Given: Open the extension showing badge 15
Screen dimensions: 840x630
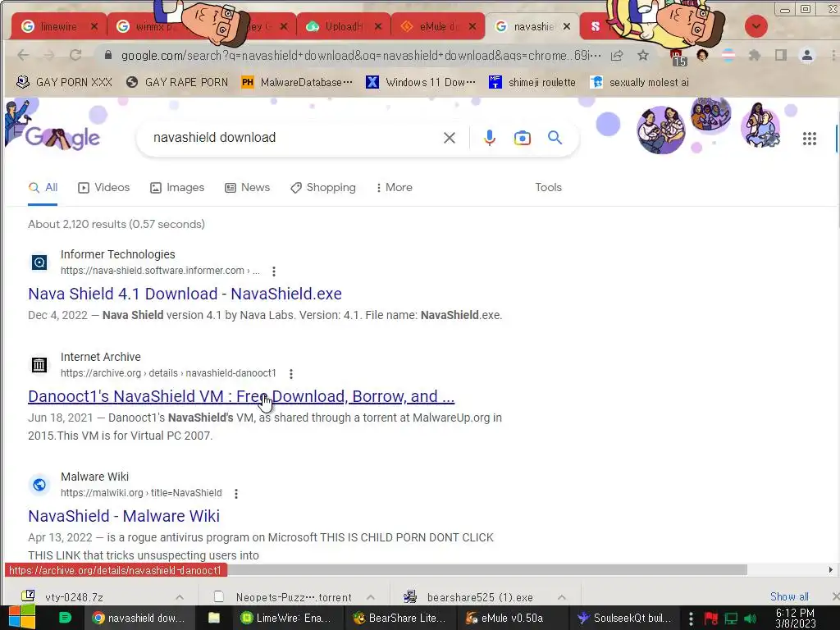Looking at the screenshot, I should 677,57.
